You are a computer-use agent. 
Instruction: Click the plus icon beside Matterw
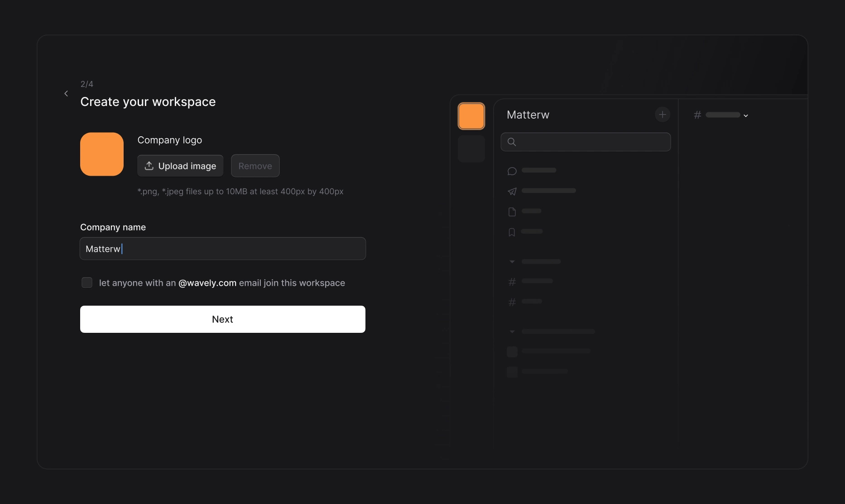(663, 115)
